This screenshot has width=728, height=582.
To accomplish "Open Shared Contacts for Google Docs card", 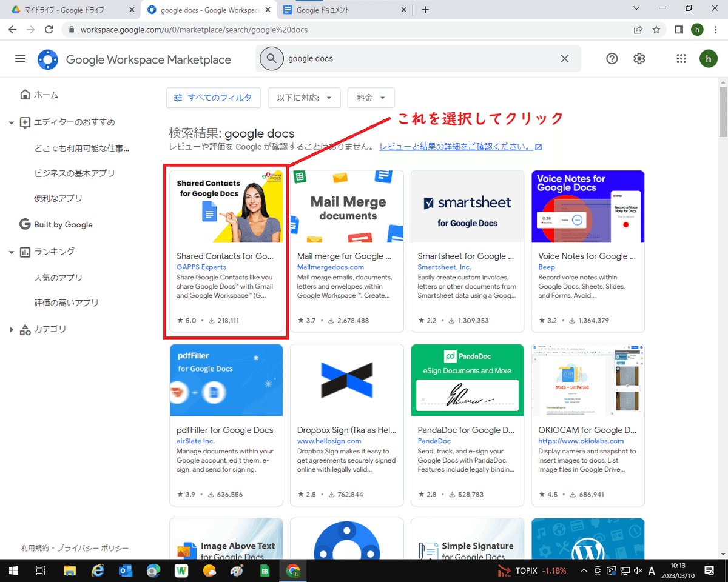I will click(x=226, y=251).
